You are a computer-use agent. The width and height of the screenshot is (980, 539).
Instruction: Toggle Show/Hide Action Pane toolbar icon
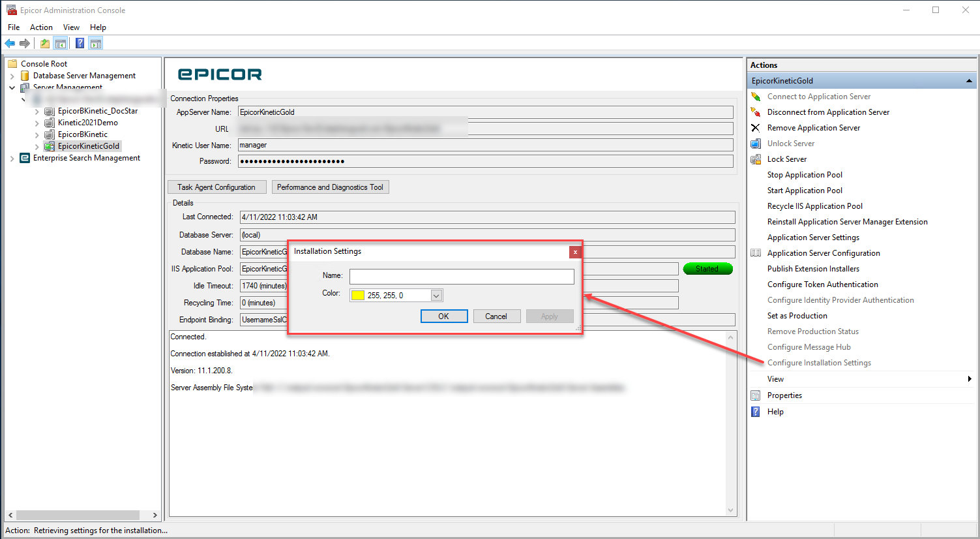96,44
